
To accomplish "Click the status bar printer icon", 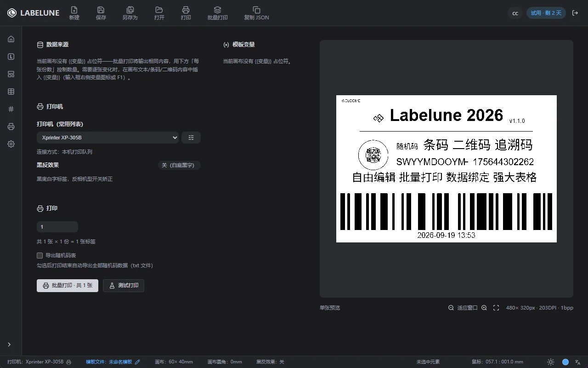I will tap(68, 362).
